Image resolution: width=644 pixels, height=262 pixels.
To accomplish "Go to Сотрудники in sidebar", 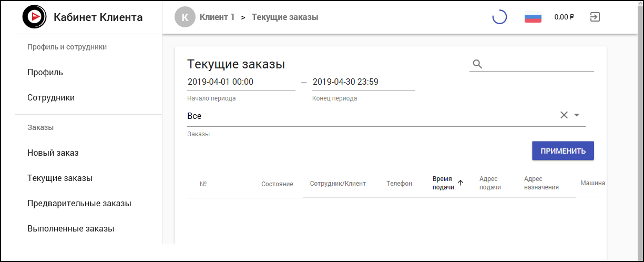I will tap(51, 98).
